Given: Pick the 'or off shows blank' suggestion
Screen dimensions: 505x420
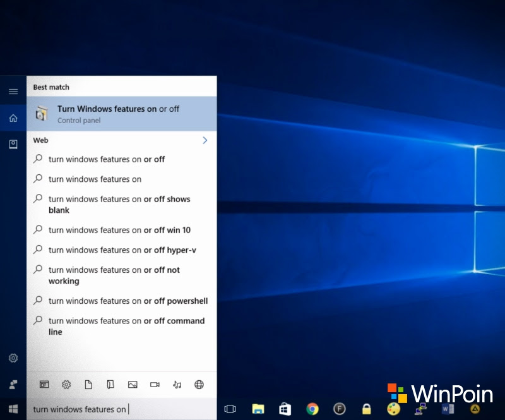Looking at the screenshot, I should point(122,205).
